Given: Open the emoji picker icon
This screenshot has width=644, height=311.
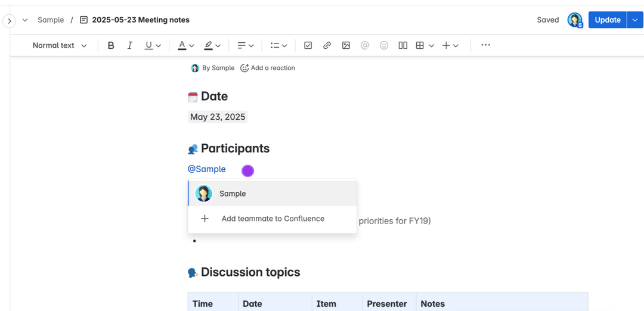Looking at the screenshot, I should [x=384, y=45].
